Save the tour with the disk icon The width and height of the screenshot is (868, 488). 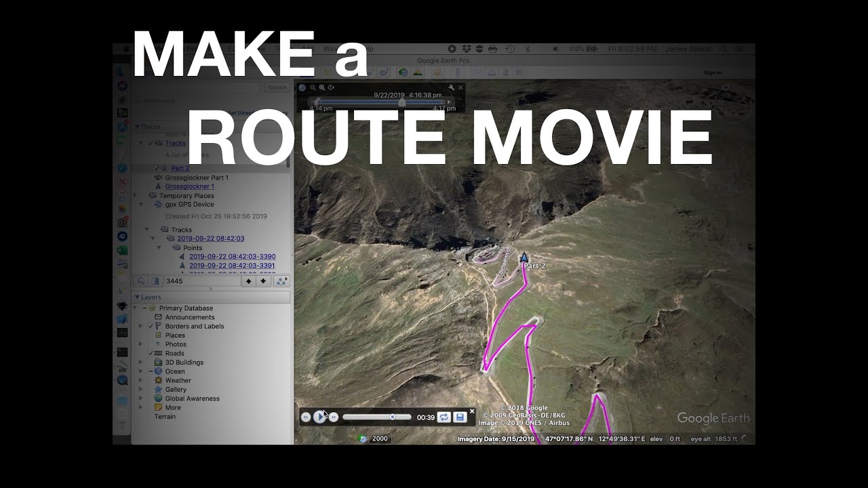pos(460,418)
